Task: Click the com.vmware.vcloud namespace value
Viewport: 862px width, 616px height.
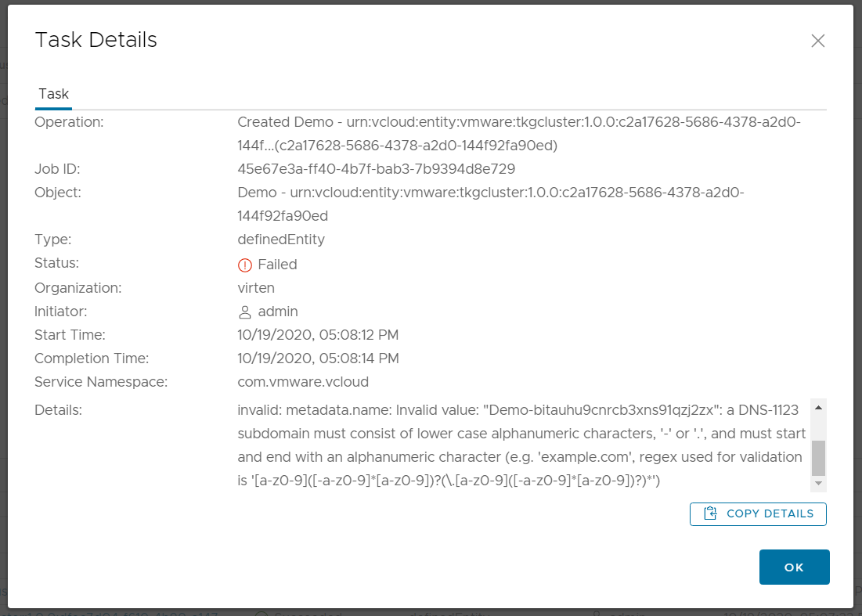Action: 303,382
